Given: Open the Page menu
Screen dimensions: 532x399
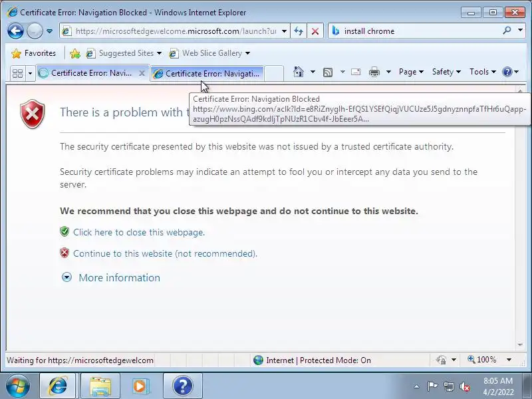Looking at the screenshot, I should (411, 72).
